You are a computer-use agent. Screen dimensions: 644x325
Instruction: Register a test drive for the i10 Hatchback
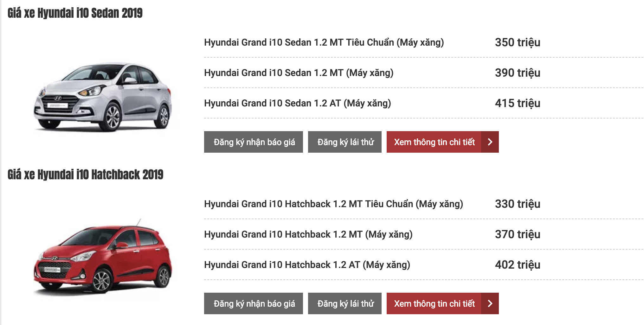345,303
